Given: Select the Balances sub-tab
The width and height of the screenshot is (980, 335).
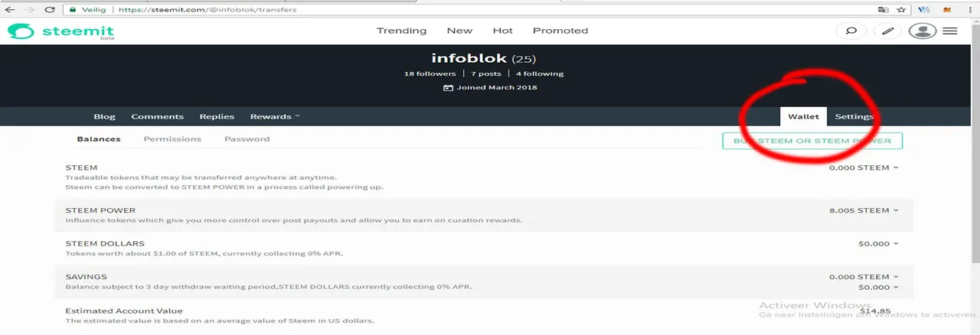Looking at the screenshot, I should point(99,139).
